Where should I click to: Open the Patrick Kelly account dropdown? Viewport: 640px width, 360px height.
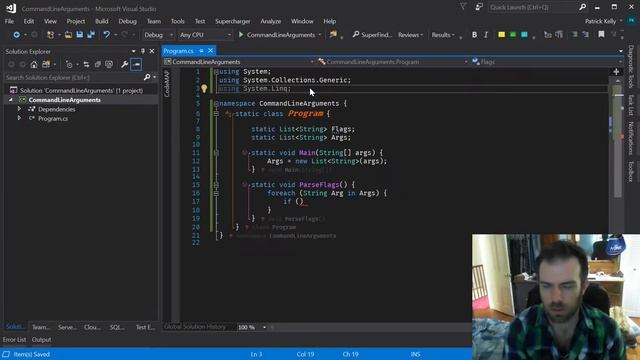[604, 21]
